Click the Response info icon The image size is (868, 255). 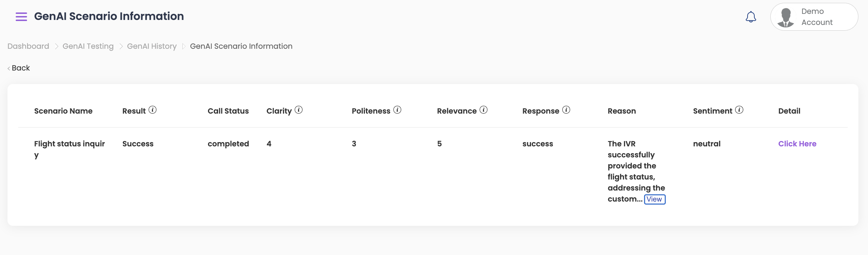click(x=566, y=110)
